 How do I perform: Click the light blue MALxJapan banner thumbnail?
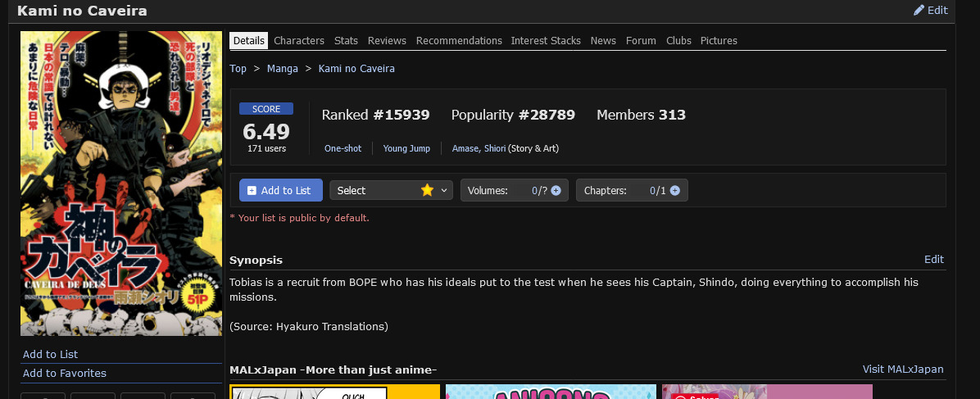coord(551,392)
